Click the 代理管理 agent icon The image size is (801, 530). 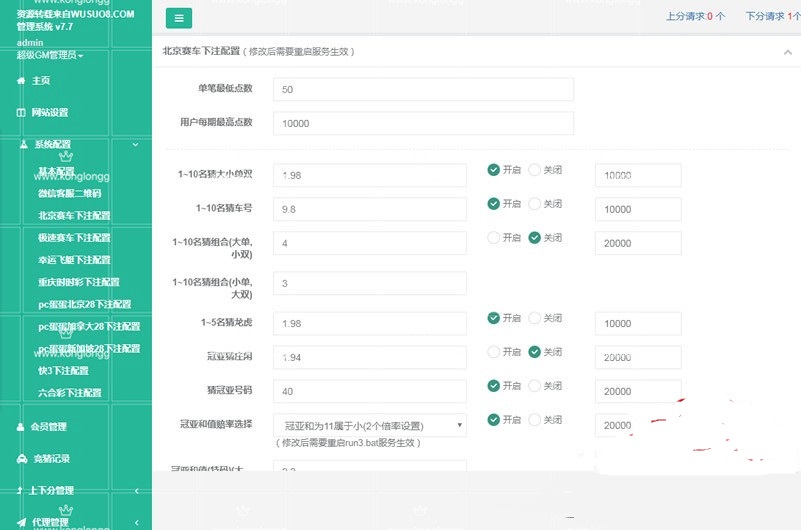click(22, 522)
